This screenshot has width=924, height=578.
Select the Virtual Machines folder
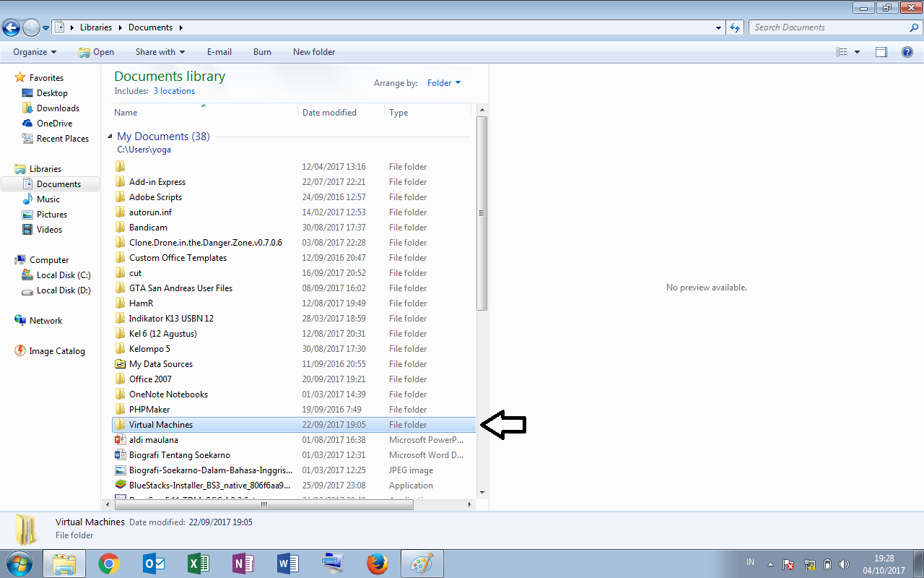pyautogui.click(x=160, y=424)
